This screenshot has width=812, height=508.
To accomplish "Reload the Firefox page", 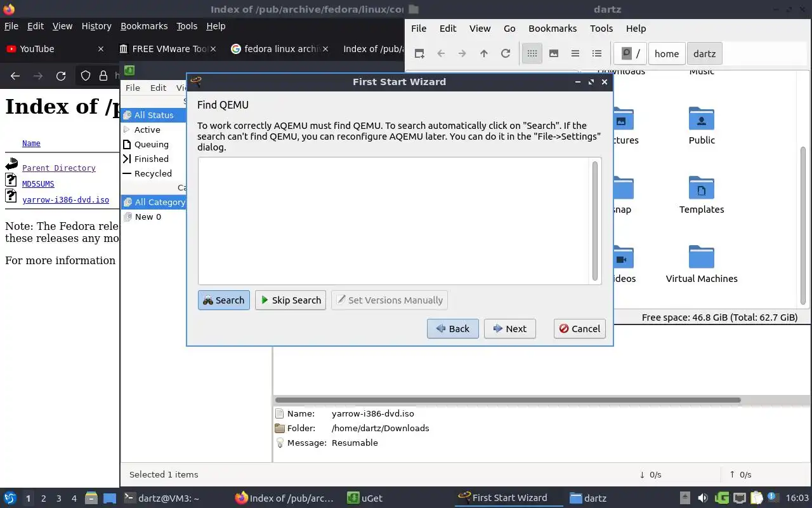I will 61,76.
